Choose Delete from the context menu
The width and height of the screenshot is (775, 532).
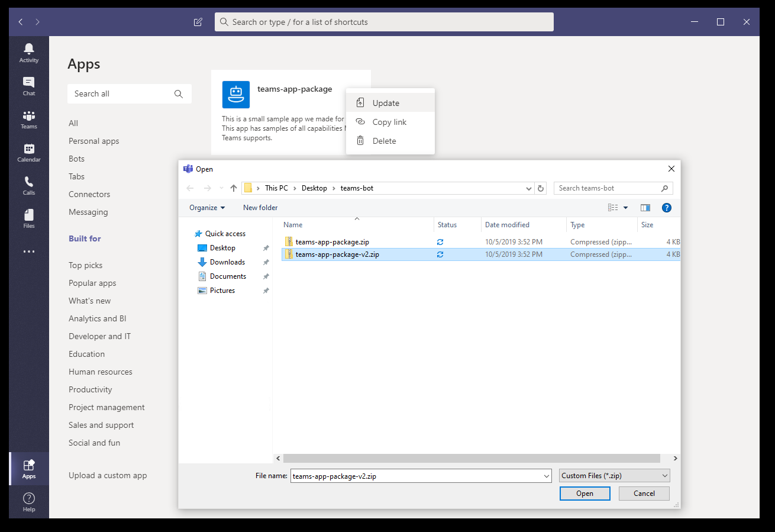[390, 141]
